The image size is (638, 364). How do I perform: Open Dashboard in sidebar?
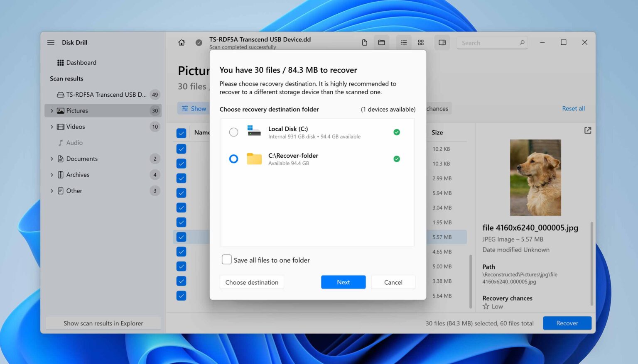(x=81, y=63)
